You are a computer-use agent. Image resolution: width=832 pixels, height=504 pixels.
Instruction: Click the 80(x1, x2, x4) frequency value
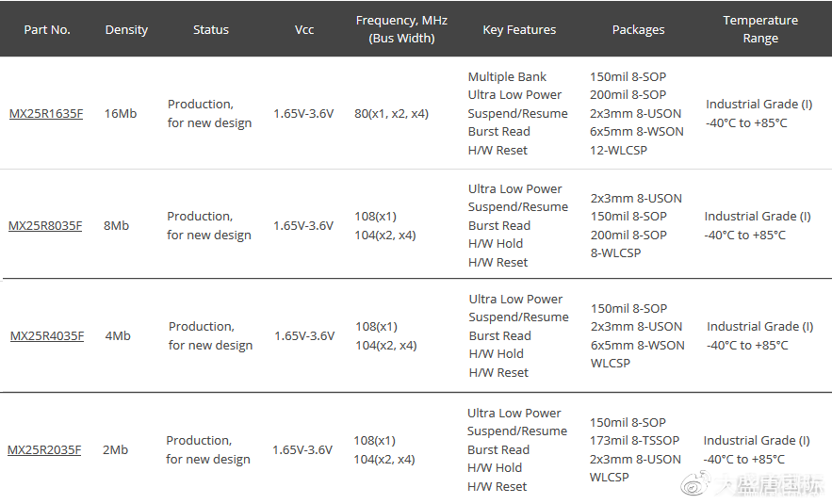coord(391,114)
